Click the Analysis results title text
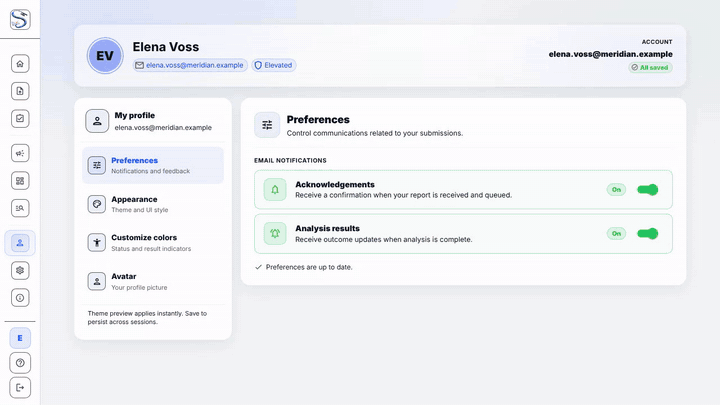 point(327,228)
